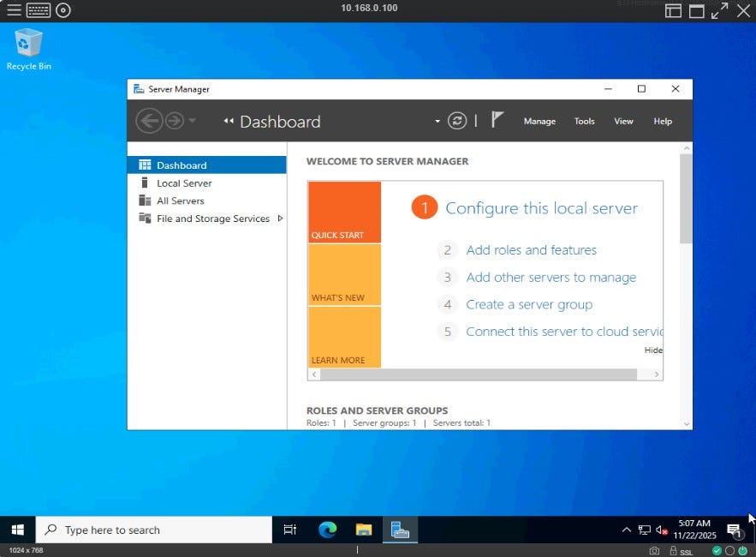Open the Notifications flag icon

click(x=497, y=121)
